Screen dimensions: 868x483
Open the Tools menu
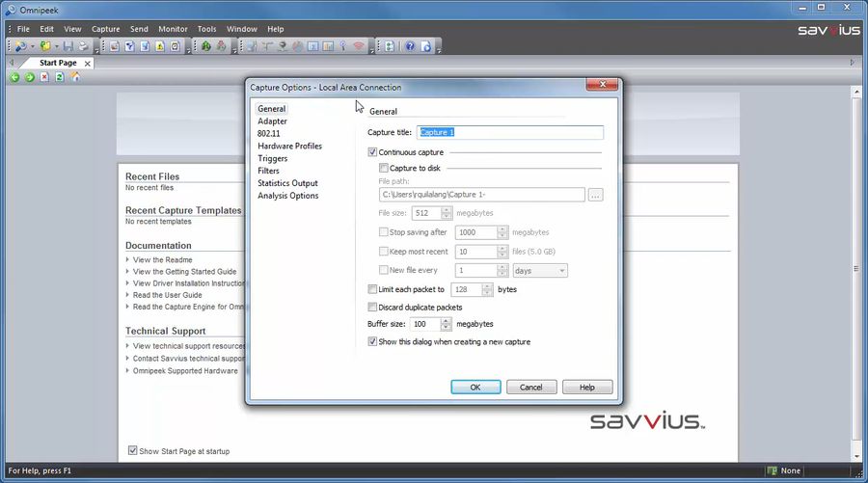pos(207,29)
